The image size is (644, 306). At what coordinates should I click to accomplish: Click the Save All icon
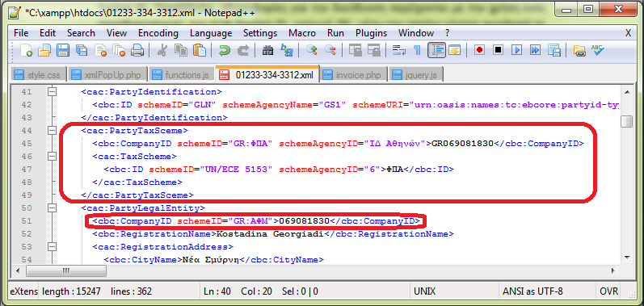tap(82, 50)
